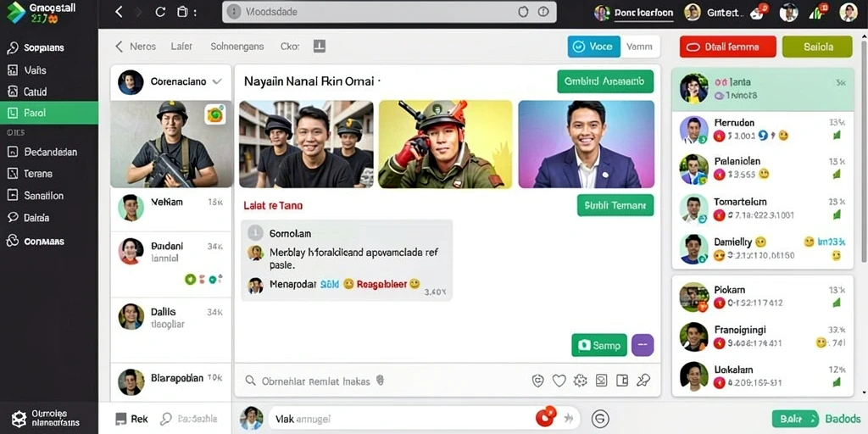
Task: Open the soldier with phone thumbnail
Action: tap(446, 144)
